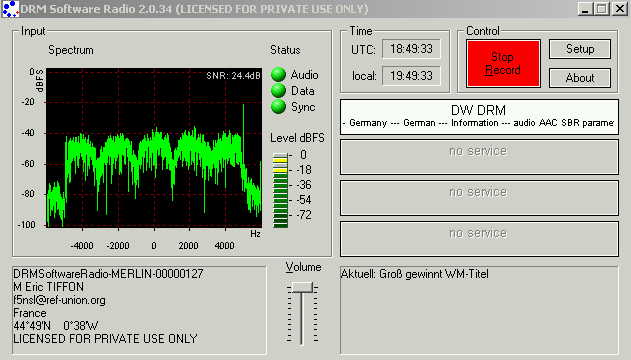
Task: Select the DW DRM service
Action: (x=479, y=117)
